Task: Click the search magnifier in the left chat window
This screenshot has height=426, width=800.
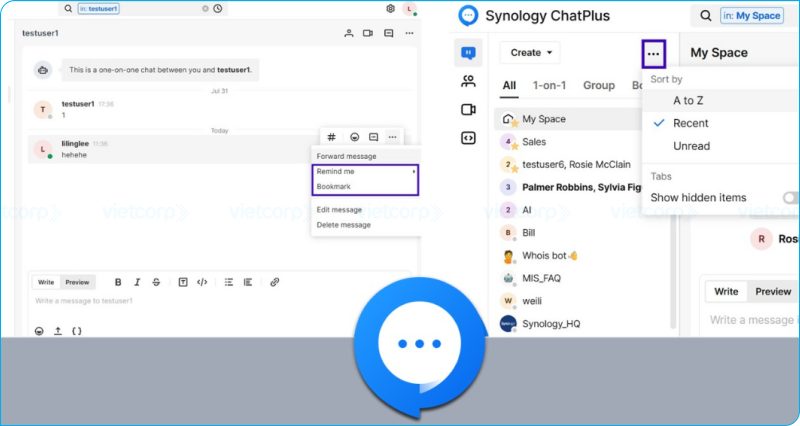Action: point(68,9)
